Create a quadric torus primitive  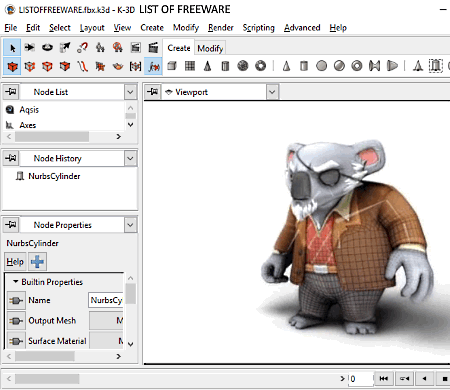(x=357, y=66)
